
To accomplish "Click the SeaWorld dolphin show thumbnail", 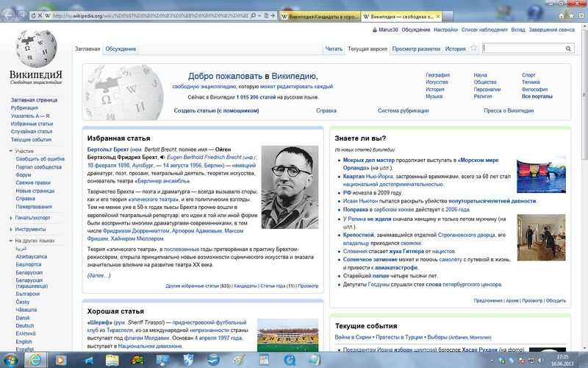I will coord(541,174).
